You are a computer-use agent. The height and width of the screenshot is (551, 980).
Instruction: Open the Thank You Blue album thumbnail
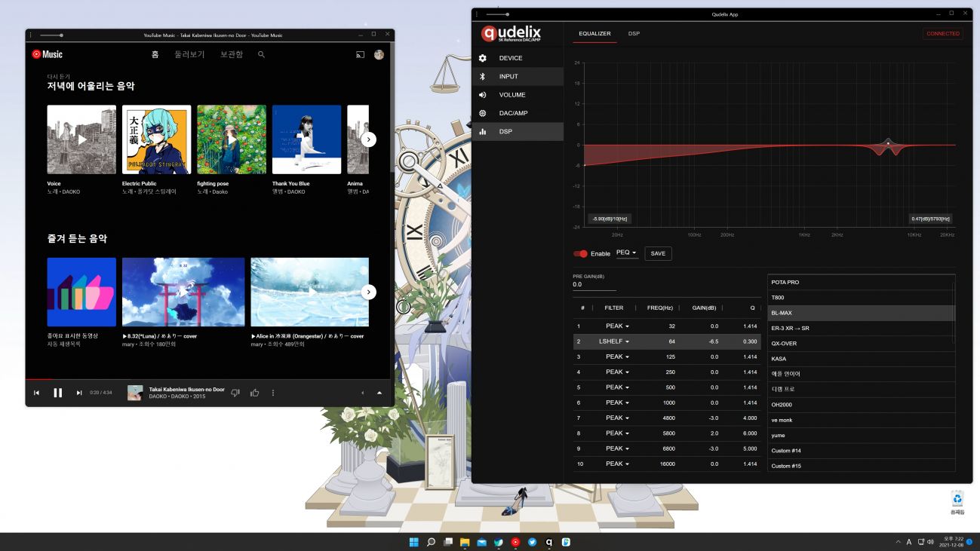tap(307, 139)
